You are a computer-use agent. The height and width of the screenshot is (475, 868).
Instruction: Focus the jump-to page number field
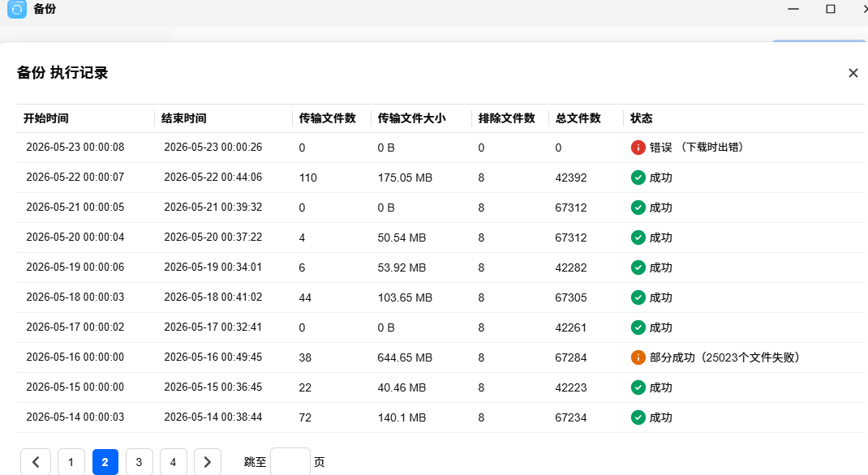pos(290,462)
